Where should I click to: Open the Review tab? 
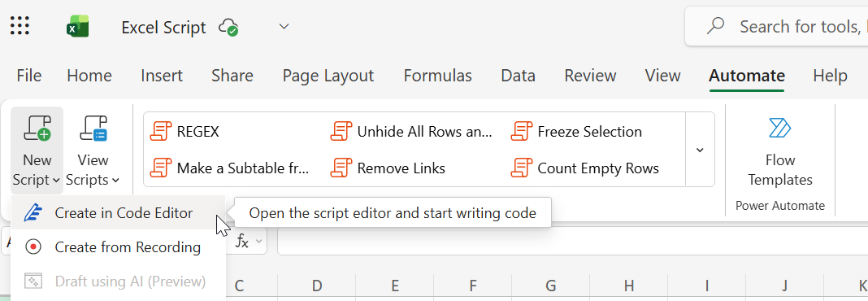click(x=590, y=76)
